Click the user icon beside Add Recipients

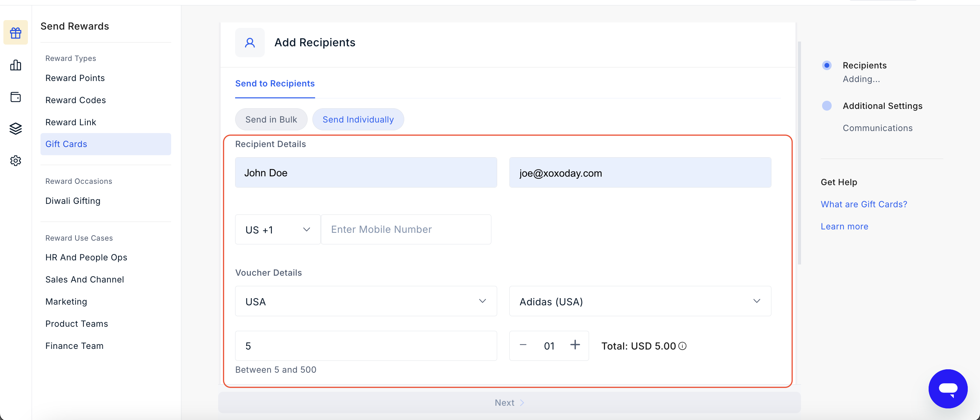[x=249, y=43]
